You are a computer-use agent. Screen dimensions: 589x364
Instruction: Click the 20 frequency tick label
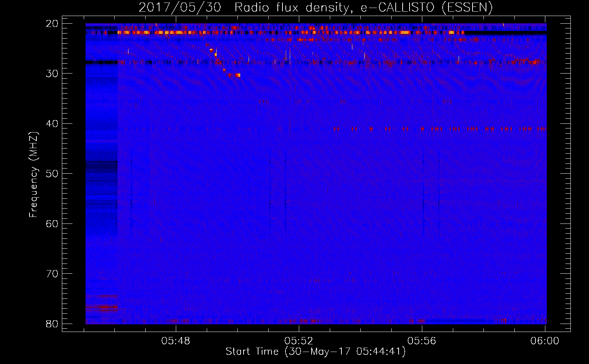pyautogui.click(x=52, y=24)
